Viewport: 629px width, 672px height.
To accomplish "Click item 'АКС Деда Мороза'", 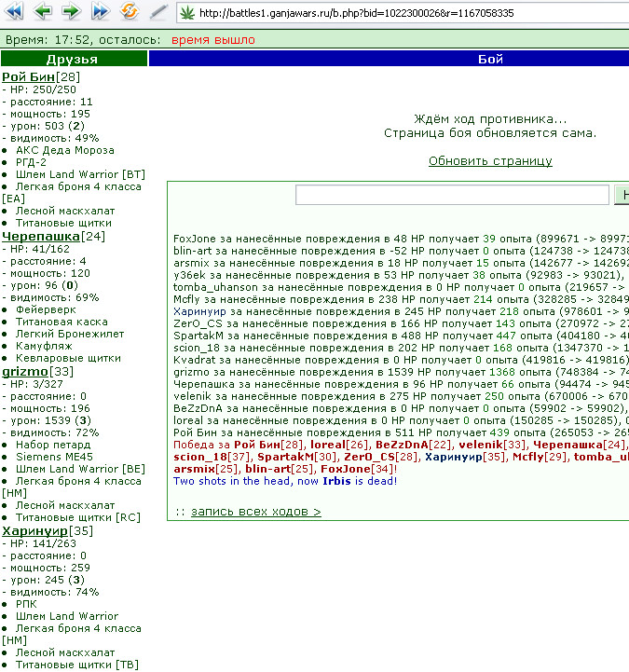I will click(x=65, y=150).
